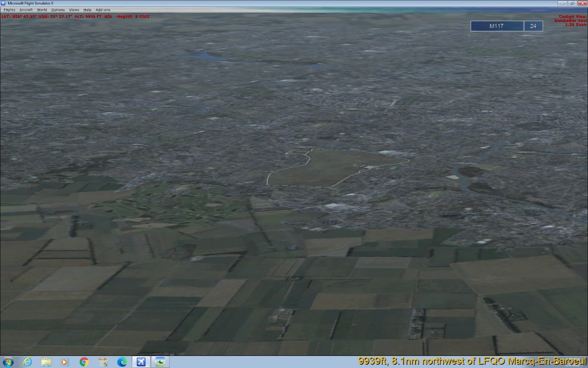Restore down the Flight Simulator X window

572,3
